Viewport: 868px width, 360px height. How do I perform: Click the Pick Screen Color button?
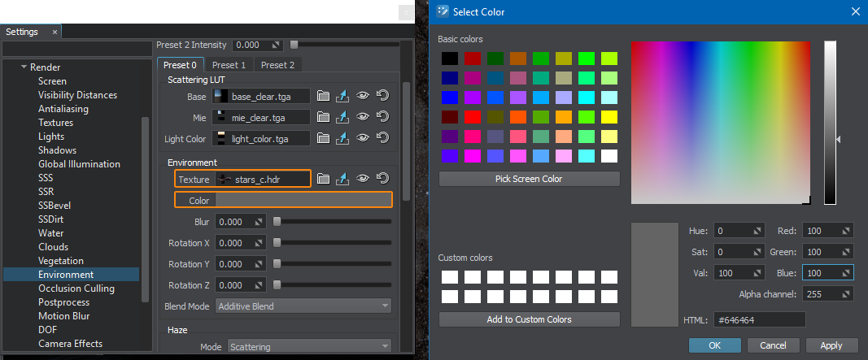click(529, 179)
